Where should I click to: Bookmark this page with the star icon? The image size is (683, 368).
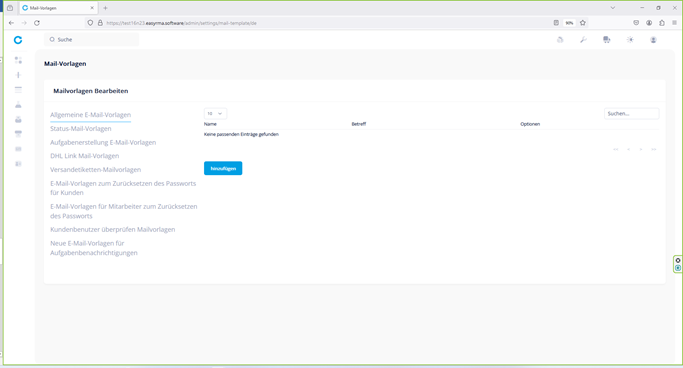point(583,23)
